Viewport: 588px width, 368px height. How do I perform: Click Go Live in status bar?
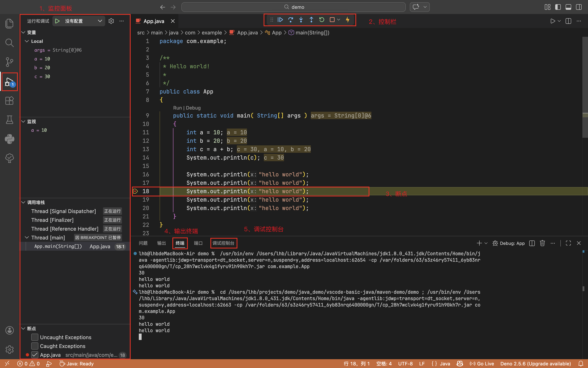coord(482,364)
